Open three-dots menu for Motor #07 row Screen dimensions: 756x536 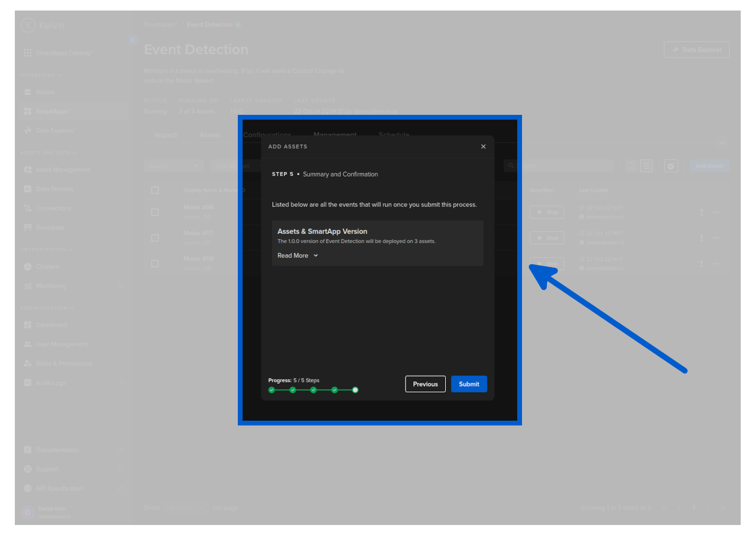(x=716, y=238)
